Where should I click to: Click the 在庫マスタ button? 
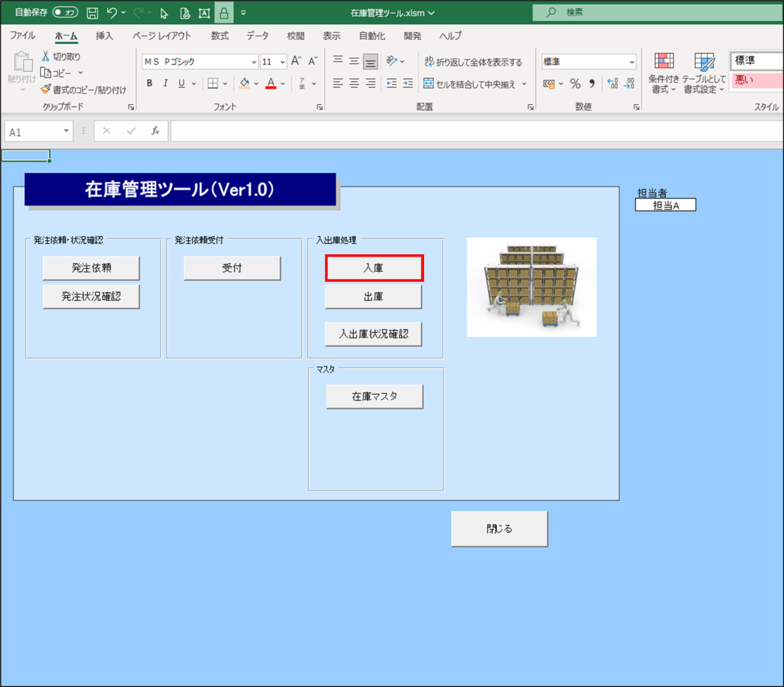pos(375,396)
